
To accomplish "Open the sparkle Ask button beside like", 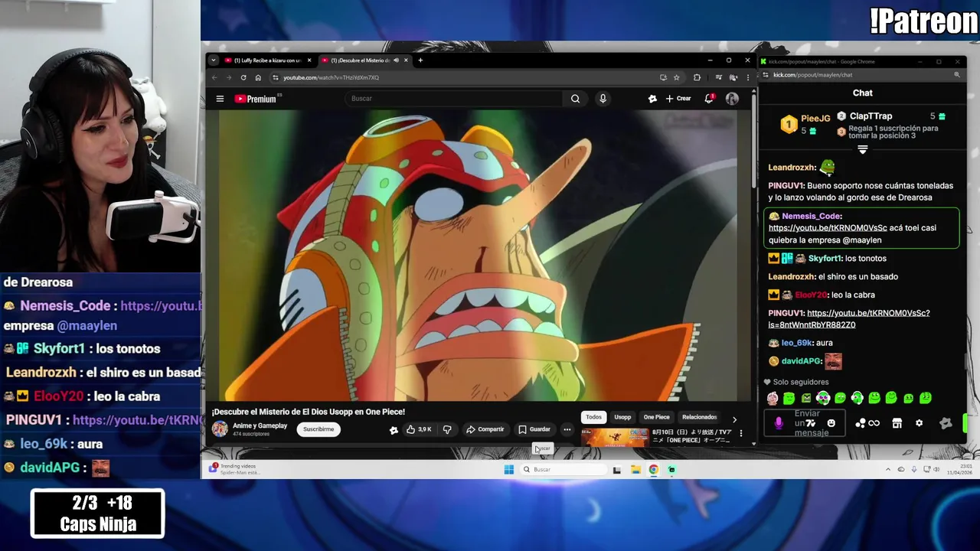I will (x=394, y=430).
